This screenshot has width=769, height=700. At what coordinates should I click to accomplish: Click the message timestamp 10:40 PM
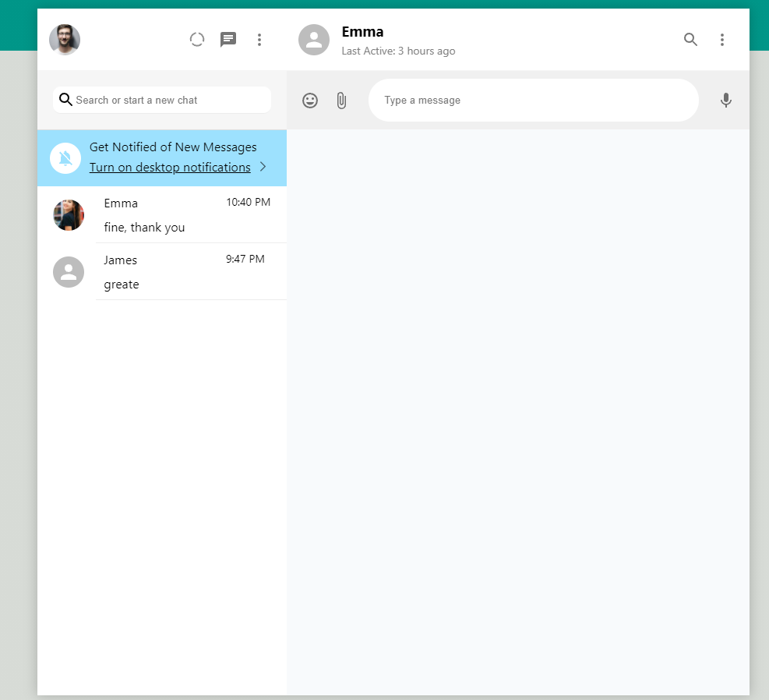247,201
